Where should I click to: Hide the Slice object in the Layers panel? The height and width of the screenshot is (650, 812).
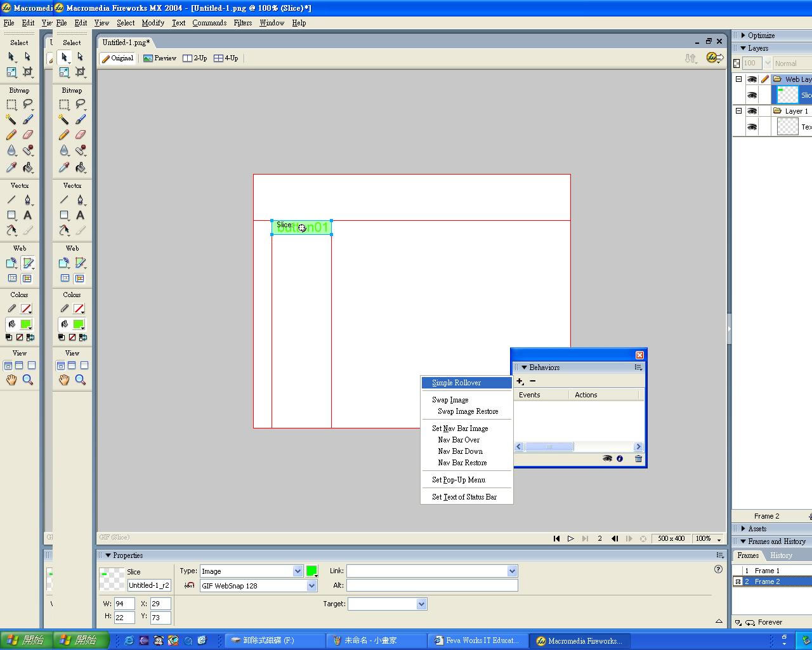(752, 95)
